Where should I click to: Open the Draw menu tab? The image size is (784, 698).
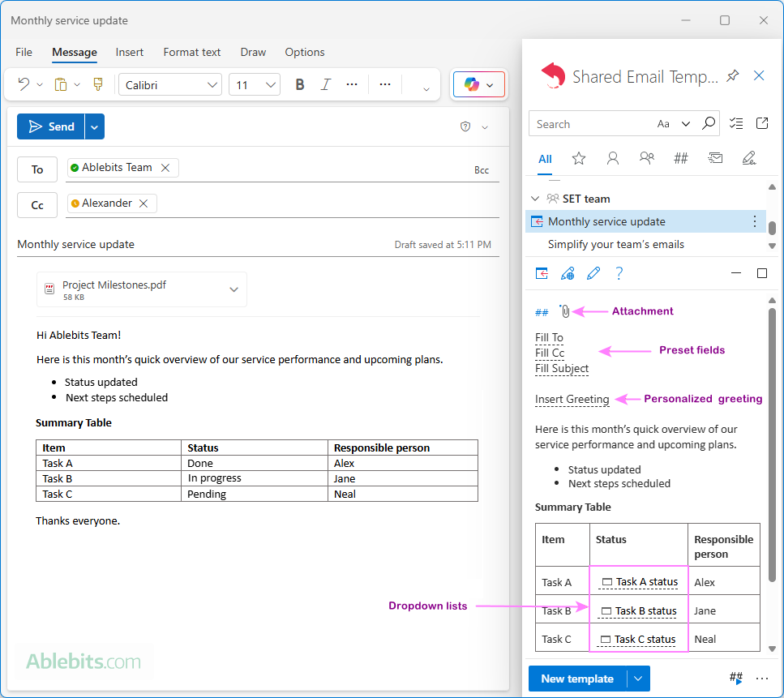(252, 52)
